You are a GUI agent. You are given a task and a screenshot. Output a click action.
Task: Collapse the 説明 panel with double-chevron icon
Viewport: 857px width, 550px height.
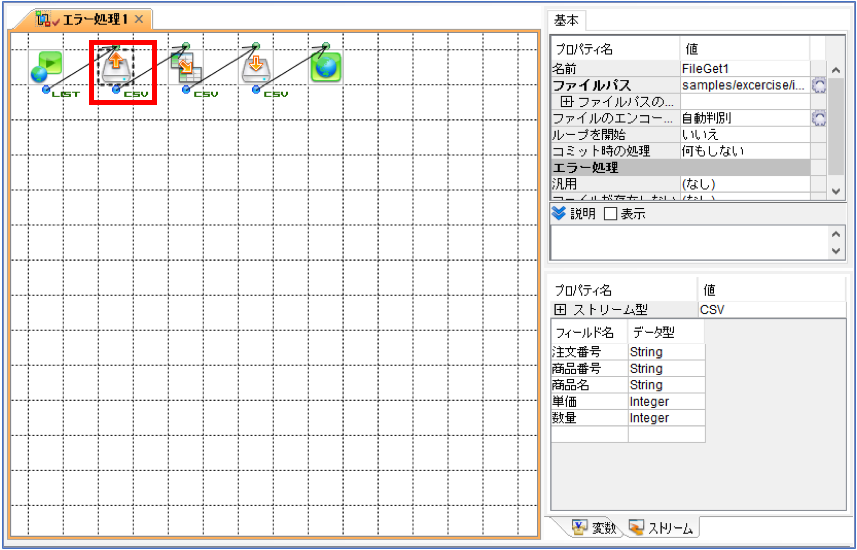(x=559, y=214)
